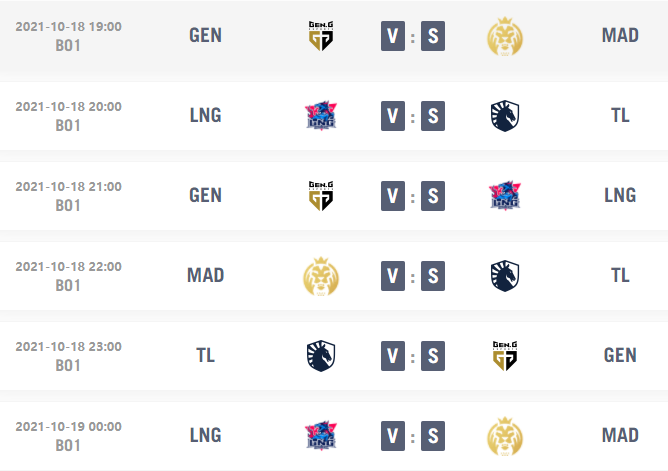Click Team Liquid logo in 20:00 match
The image size is (668, 471).
505,116
